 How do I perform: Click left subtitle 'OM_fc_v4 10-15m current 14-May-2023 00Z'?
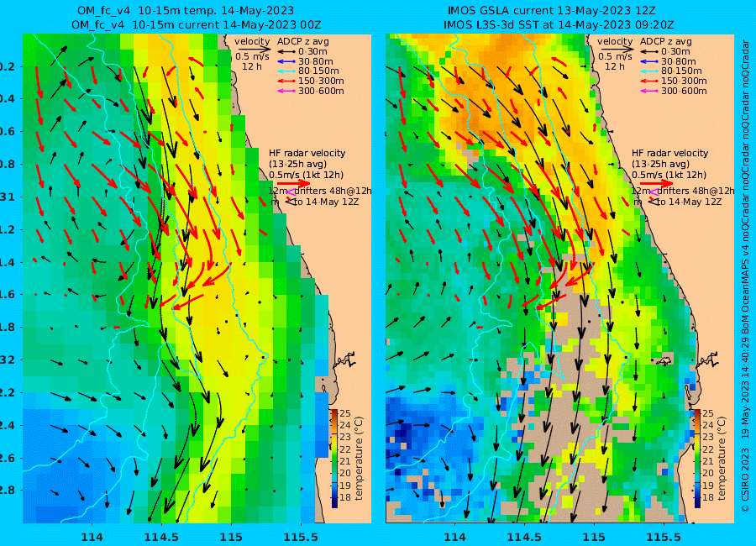(197, 24)
